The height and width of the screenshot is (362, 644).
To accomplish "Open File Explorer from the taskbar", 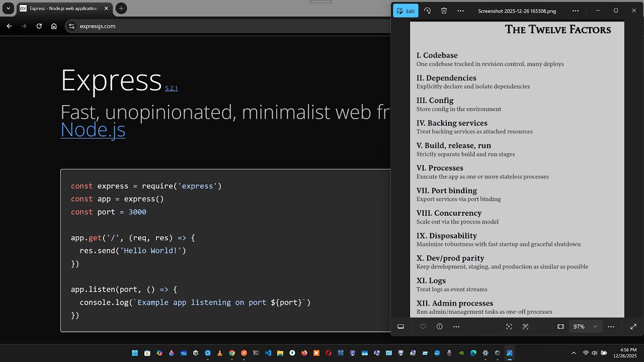I will click(x=280, y=353).
